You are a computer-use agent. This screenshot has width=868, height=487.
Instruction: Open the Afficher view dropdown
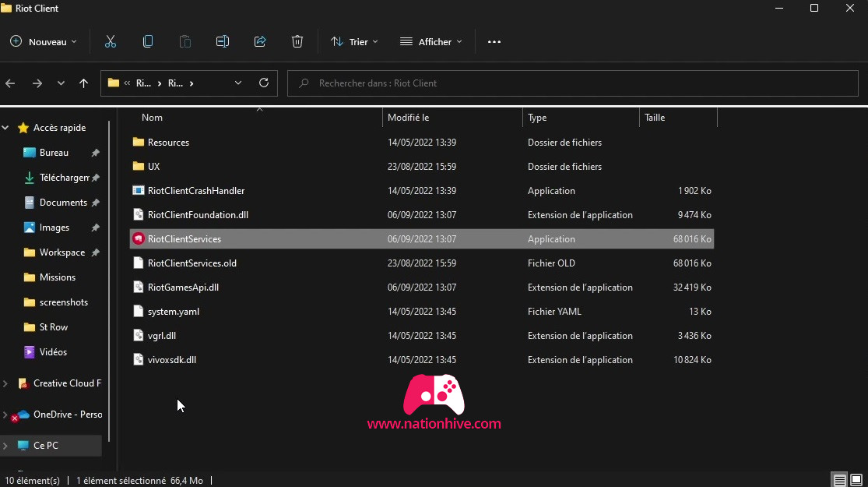tap(431, 41)
